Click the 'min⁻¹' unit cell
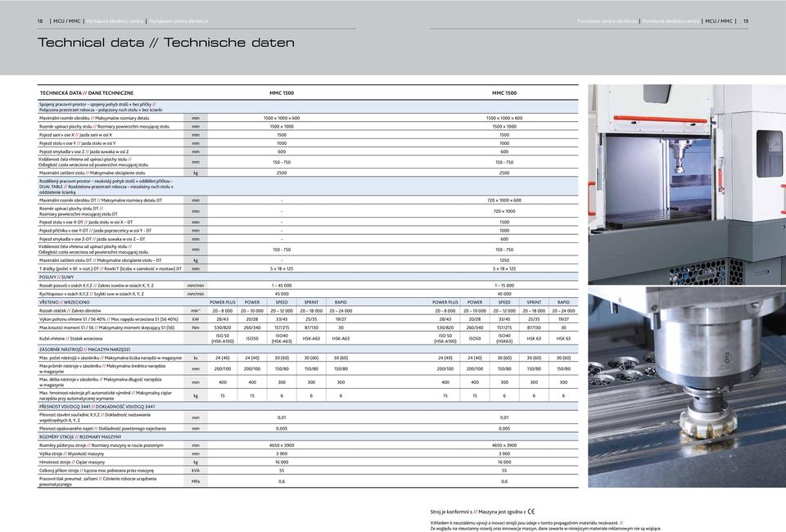 196,311
